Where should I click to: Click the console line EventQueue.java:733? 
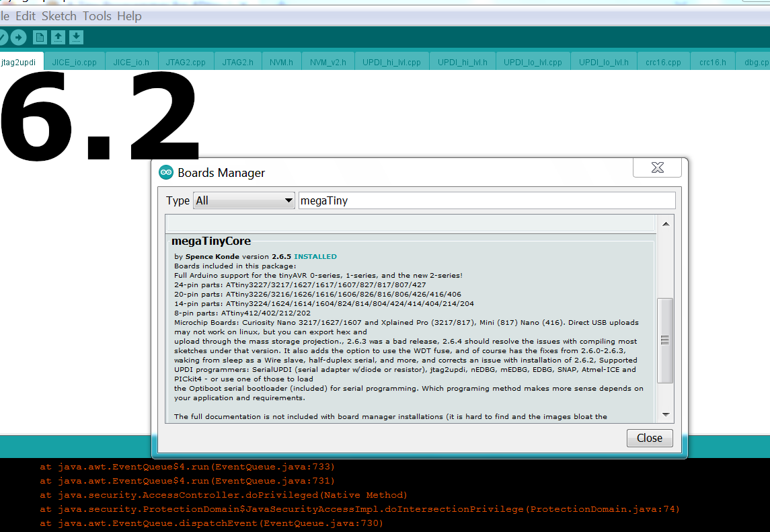click(187, 467)
